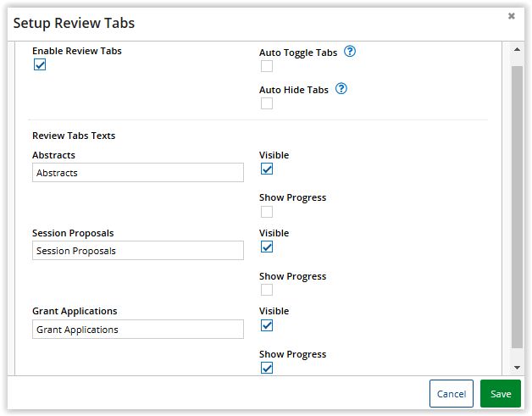Disable Show Progress for Grant Applications
The width and height of the screenshot is (532, 416).
(267, 368)
